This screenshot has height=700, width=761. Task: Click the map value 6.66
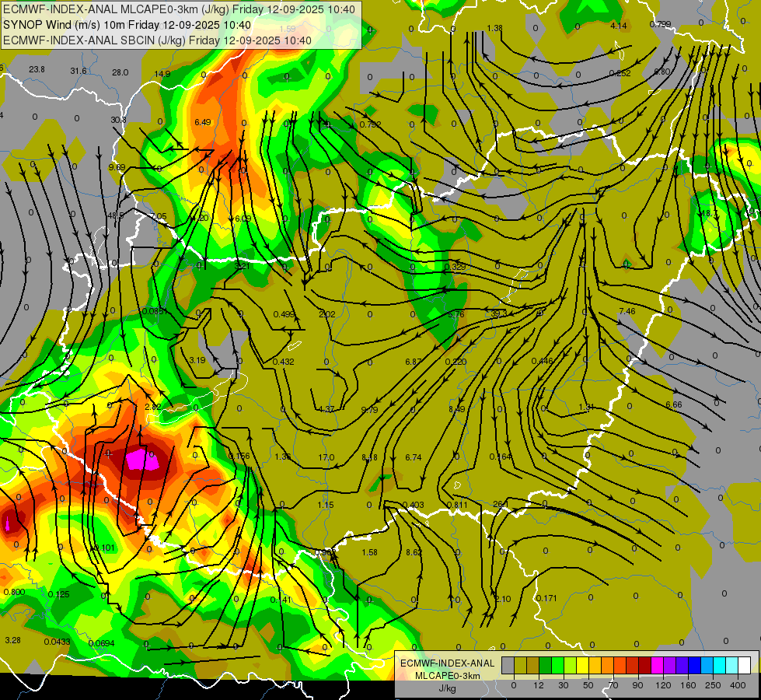click(674, 404)
